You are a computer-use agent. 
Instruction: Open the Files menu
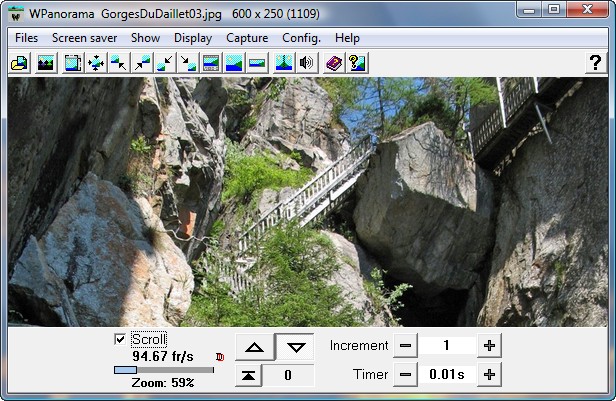coord(26,38)
